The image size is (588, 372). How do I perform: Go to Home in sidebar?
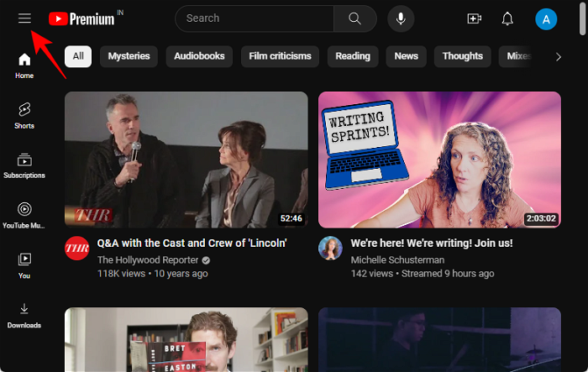tap(24, 66)
